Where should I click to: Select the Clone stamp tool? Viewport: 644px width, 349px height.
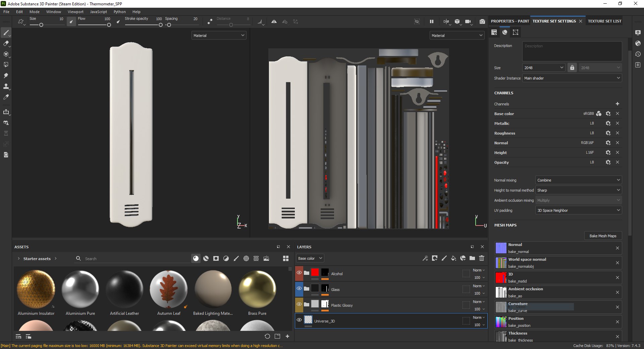(6, 86)
